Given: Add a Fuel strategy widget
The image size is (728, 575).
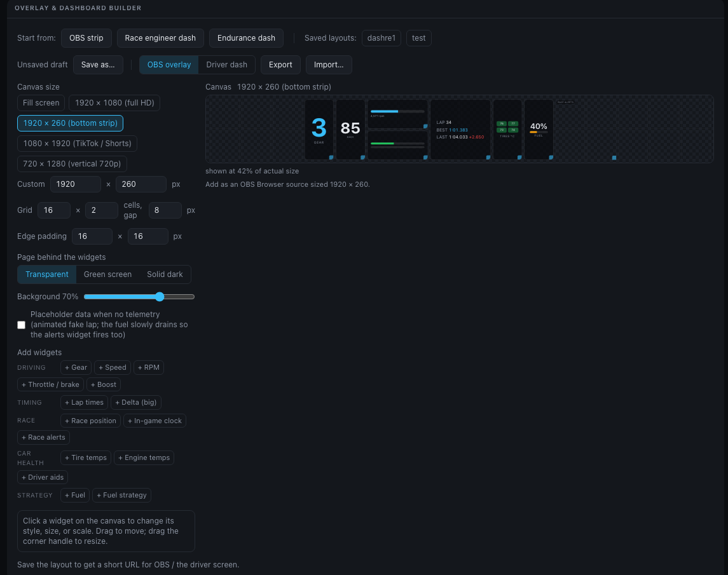Looking at the screenshot, I should pyautogui.click(x=121, y=495).
